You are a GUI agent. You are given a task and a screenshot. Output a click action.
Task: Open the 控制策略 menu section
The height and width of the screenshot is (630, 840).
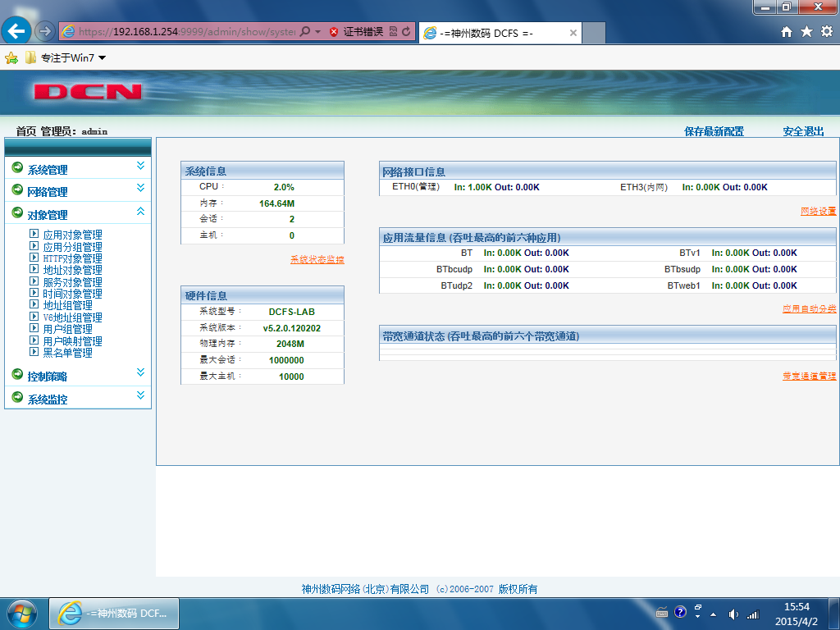(x=48, y=377)
